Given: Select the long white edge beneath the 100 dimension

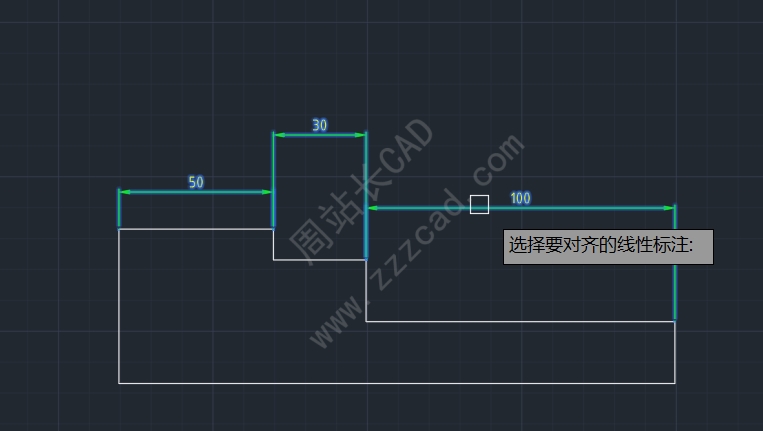Looking at the screenshot, I should 520,322.
